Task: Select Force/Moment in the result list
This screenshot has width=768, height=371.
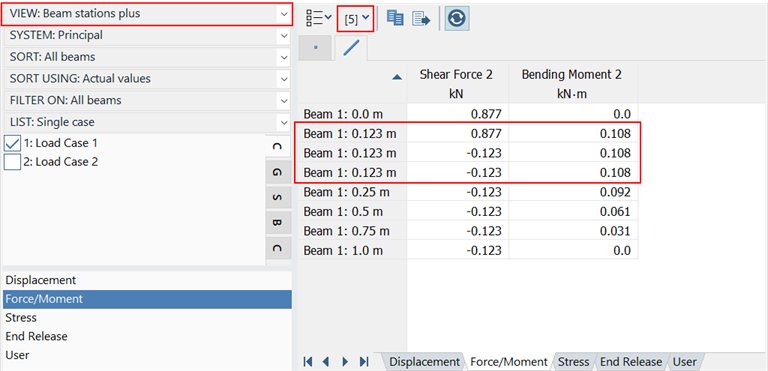Action: [147, 299]
